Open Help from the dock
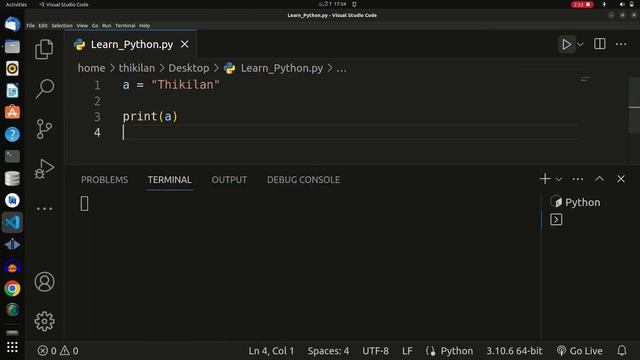 [x=12, y=134]
